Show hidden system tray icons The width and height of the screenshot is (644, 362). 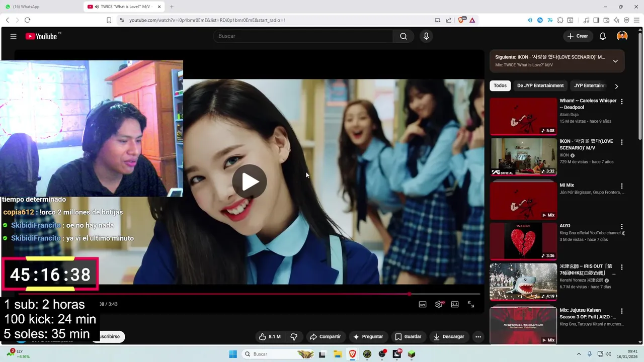click(579, 354)
